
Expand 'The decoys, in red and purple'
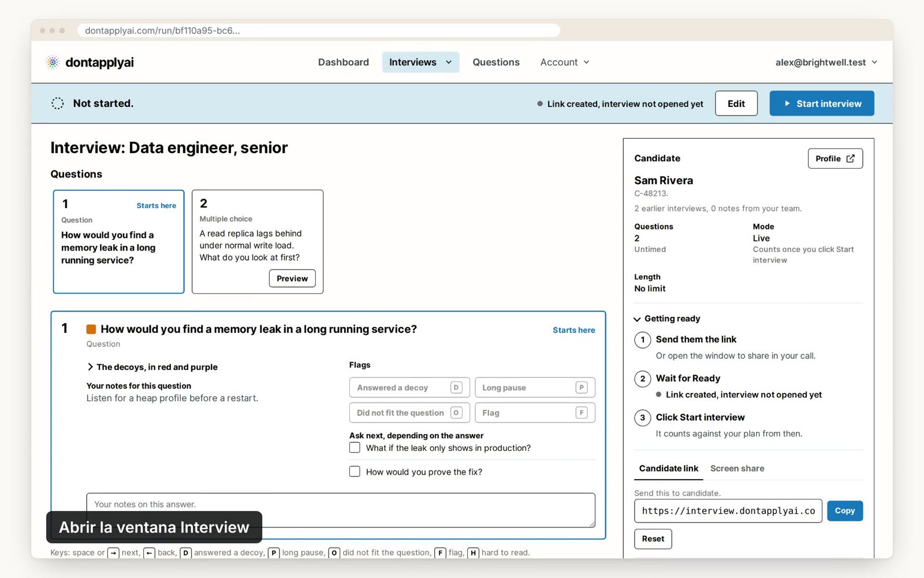click(x=152, y=367)
